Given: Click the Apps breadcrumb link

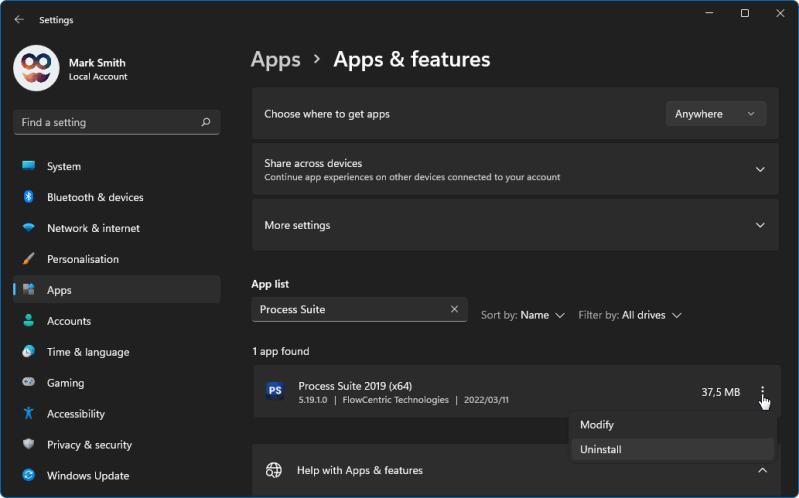Looking at the screenshot, I should click(276, 60).
